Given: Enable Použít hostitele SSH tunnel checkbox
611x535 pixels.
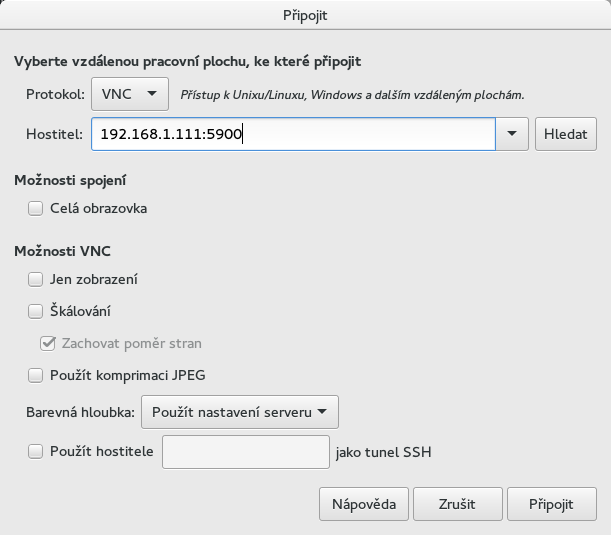Looking at the screenshot, I should (36, 452).
